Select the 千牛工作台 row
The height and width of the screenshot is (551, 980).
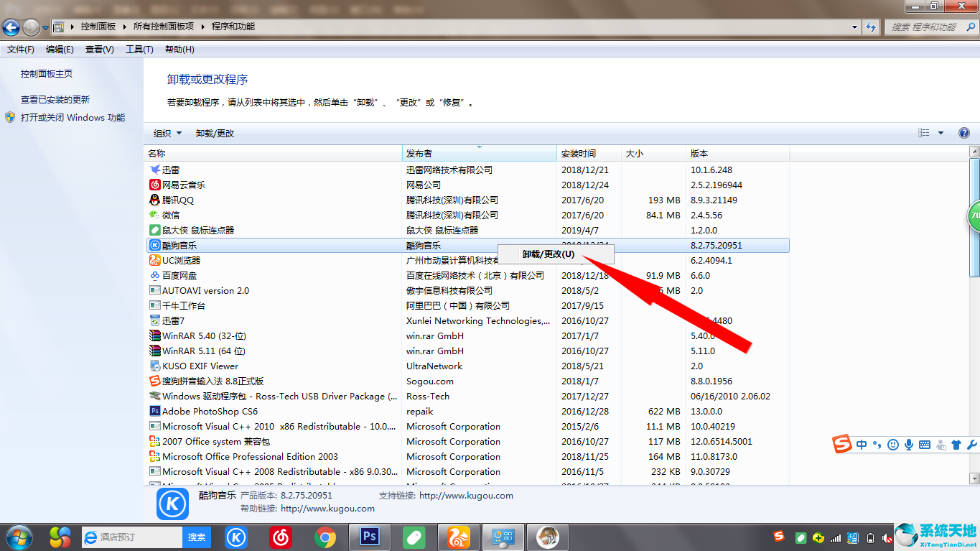[468, 305]
